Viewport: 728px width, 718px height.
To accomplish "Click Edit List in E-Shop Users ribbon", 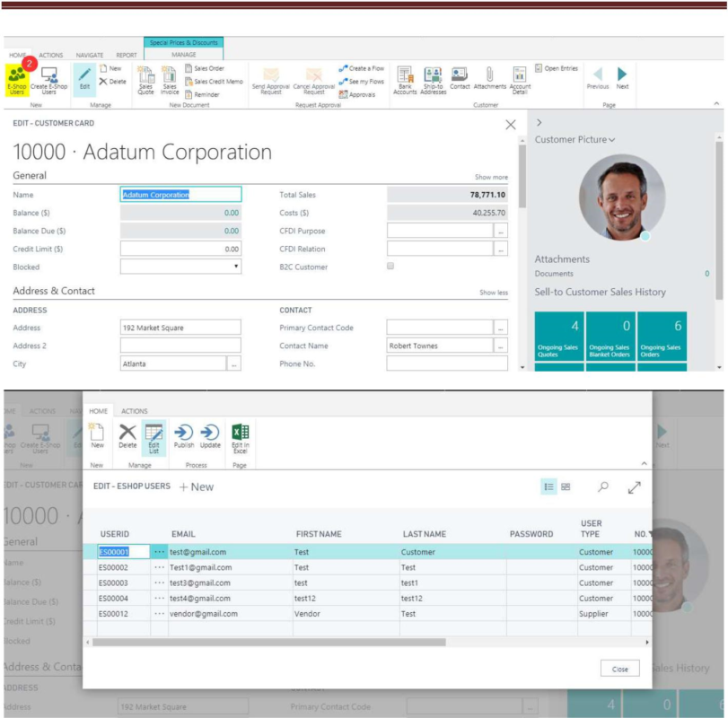I will 153,438.
